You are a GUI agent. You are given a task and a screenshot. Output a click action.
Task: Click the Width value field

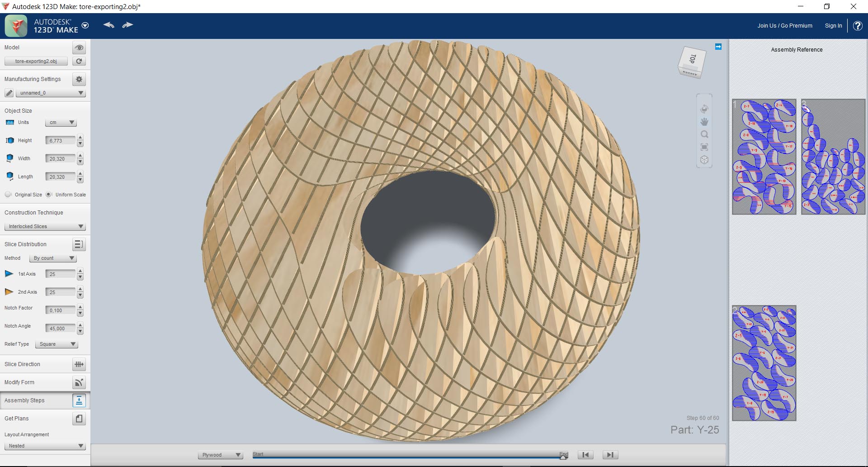[60, 159]
